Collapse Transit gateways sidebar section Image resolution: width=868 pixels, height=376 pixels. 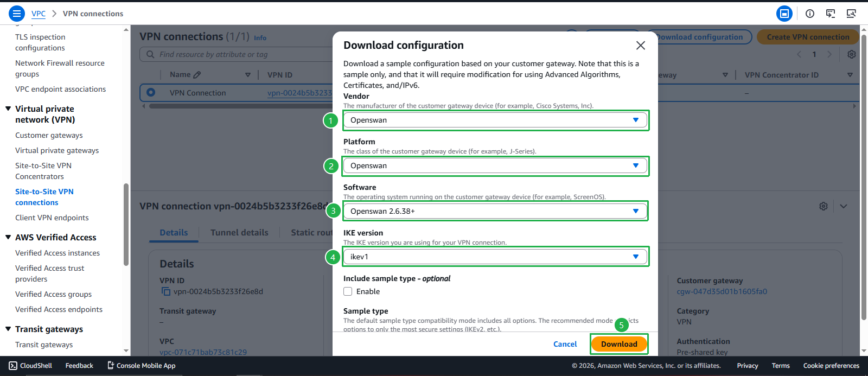pos(8,329)
